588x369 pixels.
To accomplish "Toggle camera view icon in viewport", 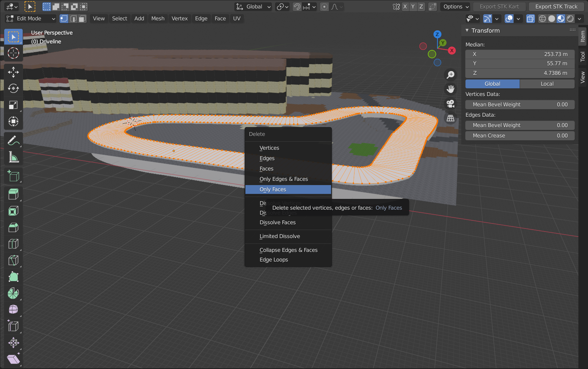I will coord(451,104).
